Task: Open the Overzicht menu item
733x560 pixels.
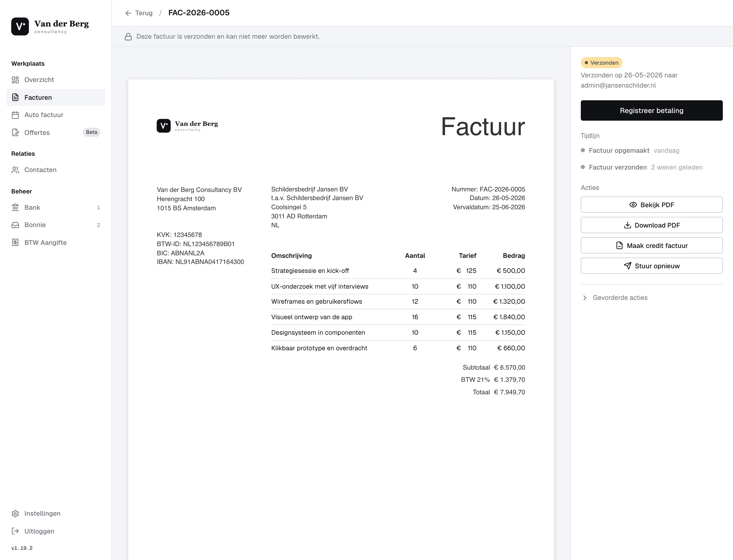Action: [56, 80]
